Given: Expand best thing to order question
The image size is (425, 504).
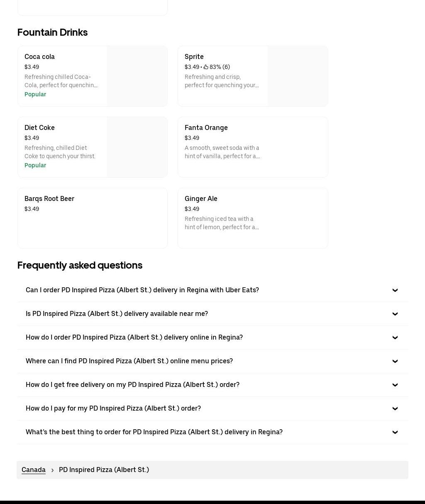Looking at the screenshot, I should 212,432.
